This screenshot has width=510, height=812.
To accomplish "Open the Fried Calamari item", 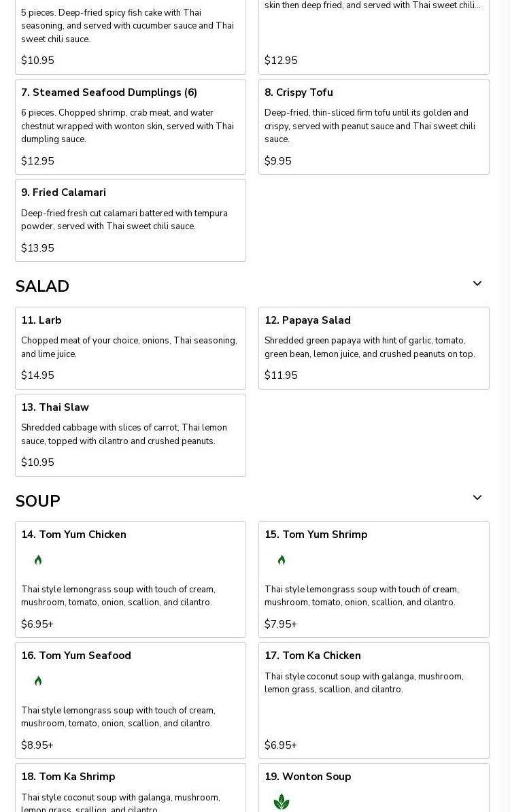I will tap(63, 192).
